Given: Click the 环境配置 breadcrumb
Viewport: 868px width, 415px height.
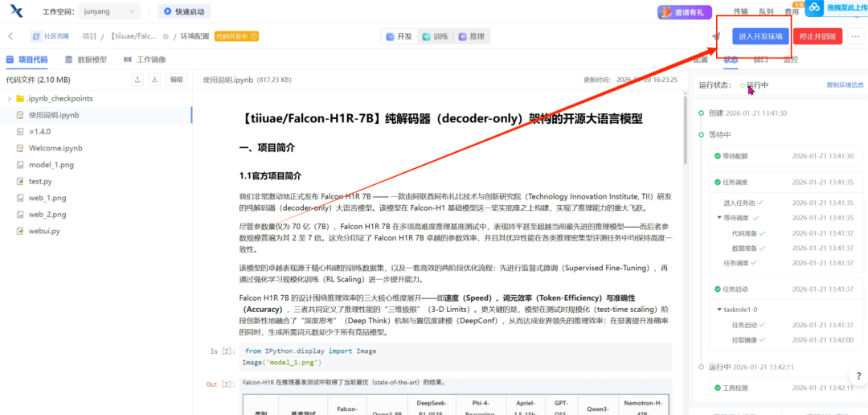Looking at the screenshot, I should pyautogui.click(x=194, y=36).
